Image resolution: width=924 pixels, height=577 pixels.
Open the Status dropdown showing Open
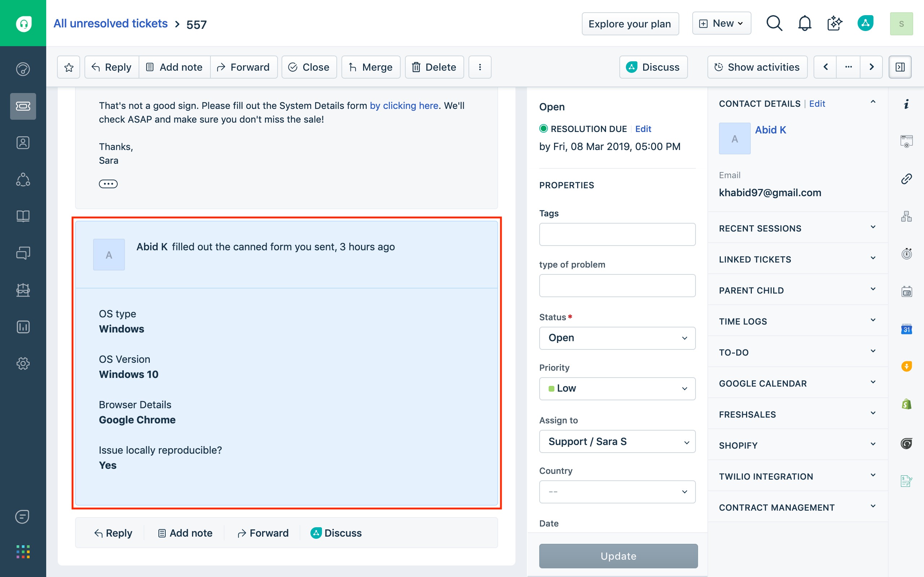pyautogui.click(x=617, y=338)
